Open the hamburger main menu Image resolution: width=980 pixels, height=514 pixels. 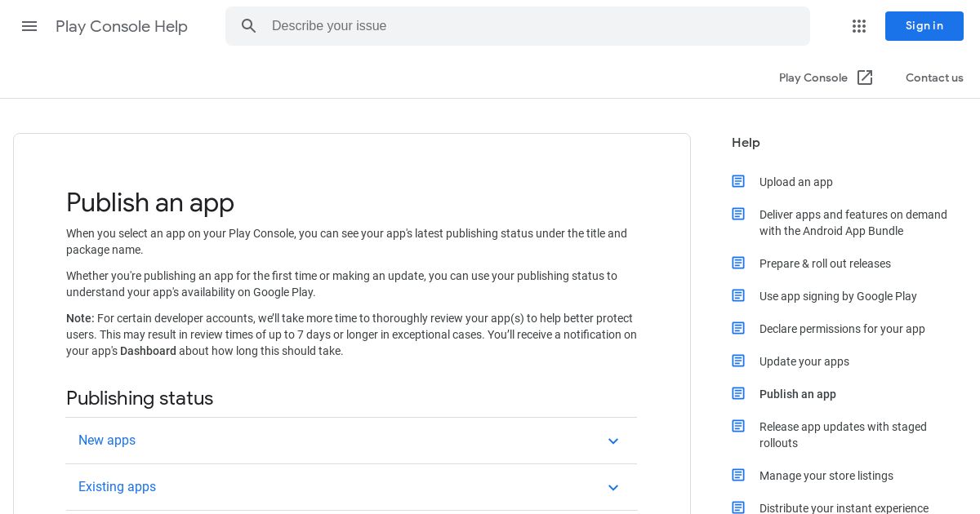point(29,26)
